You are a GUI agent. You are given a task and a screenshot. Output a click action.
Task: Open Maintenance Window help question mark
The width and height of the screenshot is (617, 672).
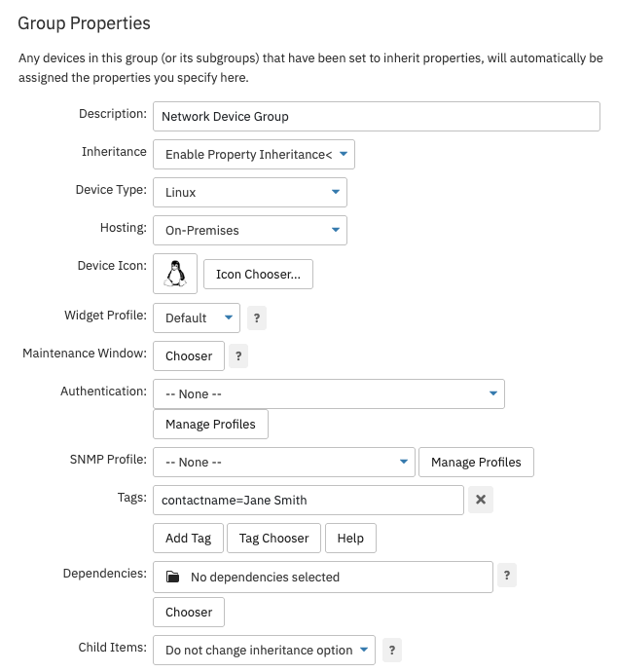click(238, 355)
